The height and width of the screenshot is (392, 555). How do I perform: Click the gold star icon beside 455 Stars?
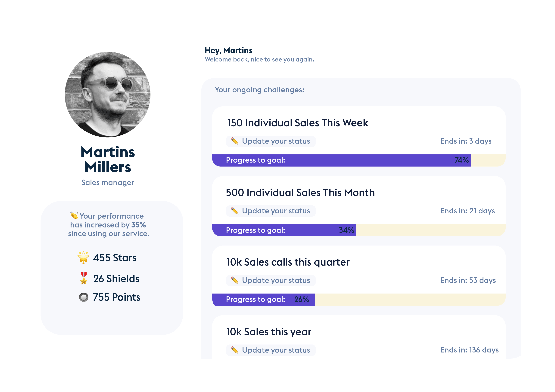pyautogui.click(x=83, y=257)
